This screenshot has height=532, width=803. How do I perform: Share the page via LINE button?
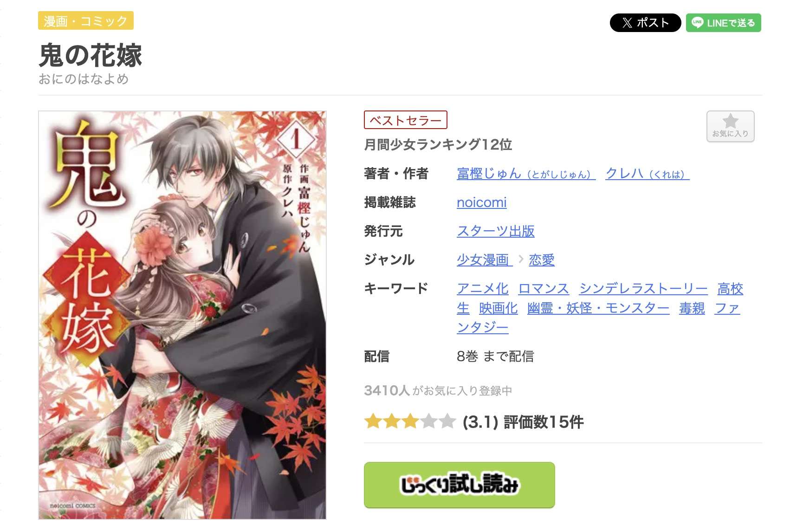click(723, 23)
